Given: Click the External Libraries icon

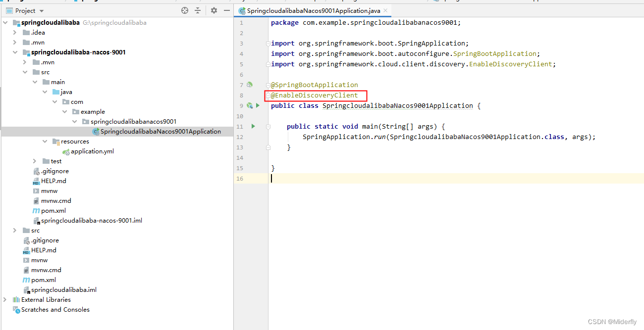Looking at the screenshot, I should (16, 300).
